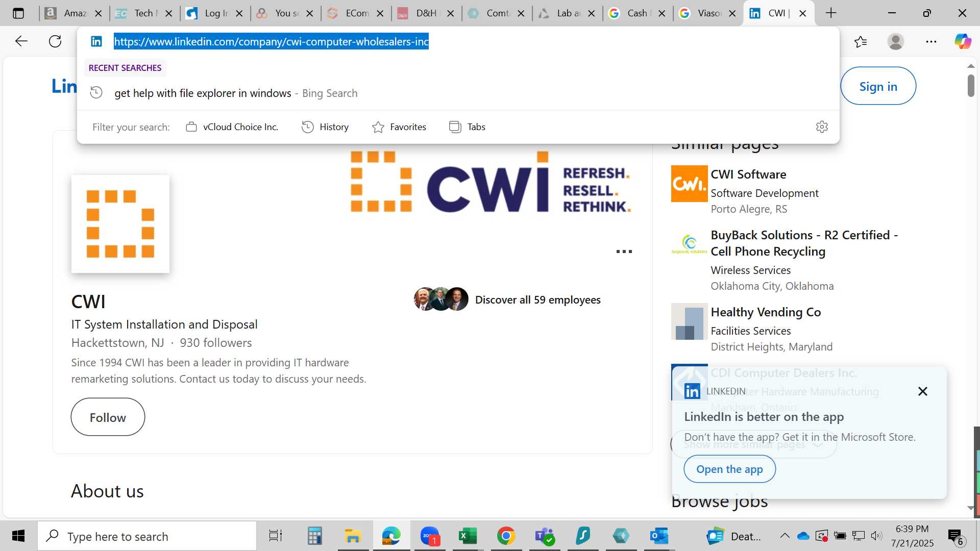Image resolution: width=980 pixels, height=551 pixels.
Task: Add a new browser tab
Action: [831, 13]
